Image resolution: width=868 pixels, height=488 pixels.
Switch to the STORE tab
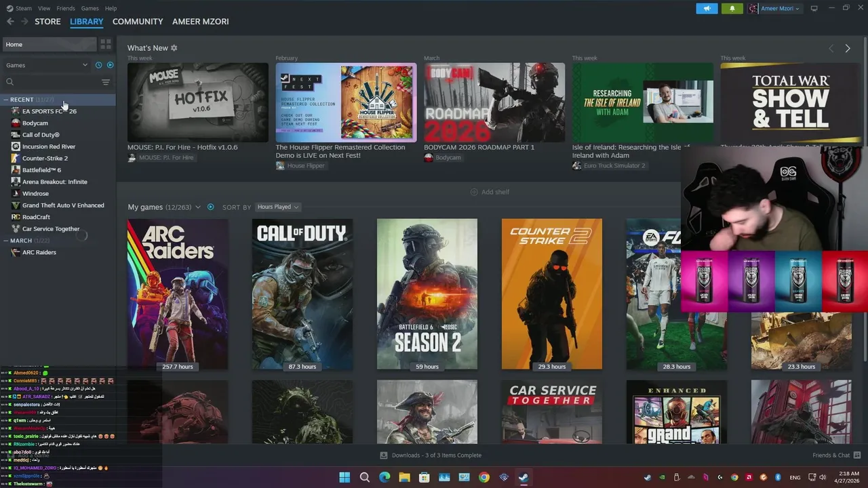(x=47, y=22)
